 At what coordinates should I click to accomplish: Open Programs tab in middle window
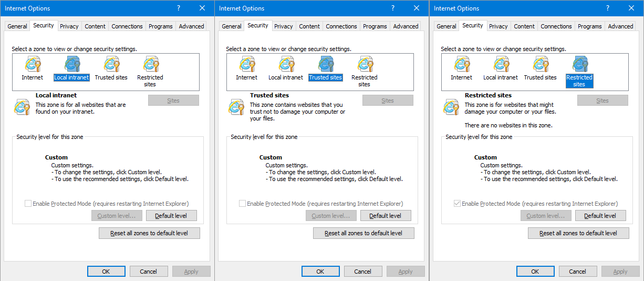375,26
